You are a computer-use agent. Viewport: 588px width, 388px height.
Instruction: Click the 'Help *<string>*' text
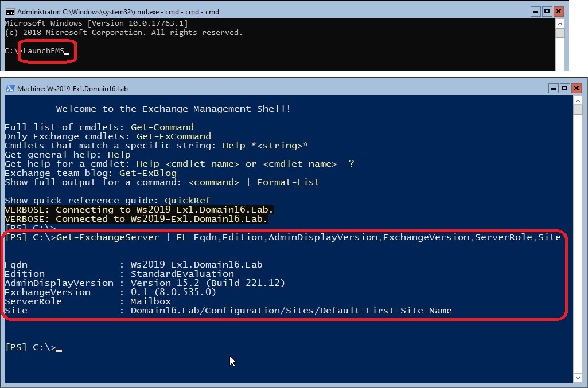point(265,146)
